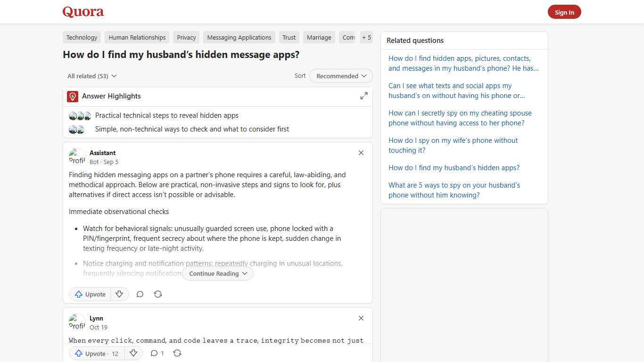Downvote the Assistant's answer

[x=119, y=294]
